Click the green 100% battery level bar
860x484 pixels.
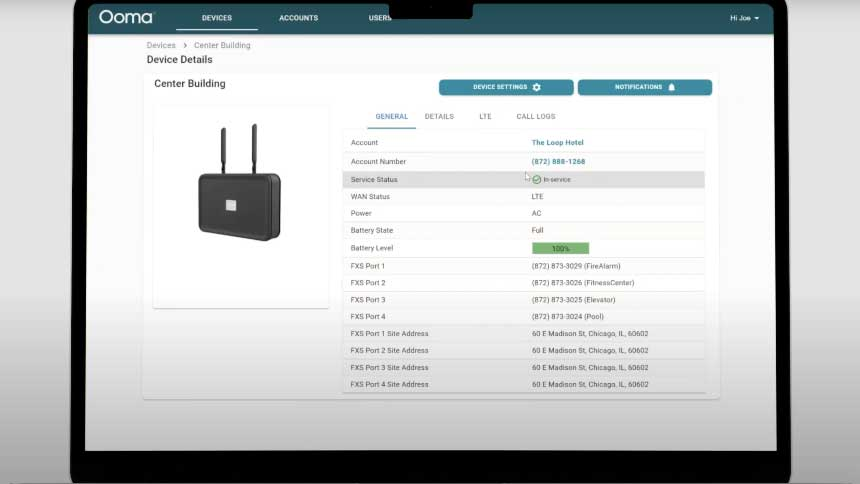[x=560, y=248]
